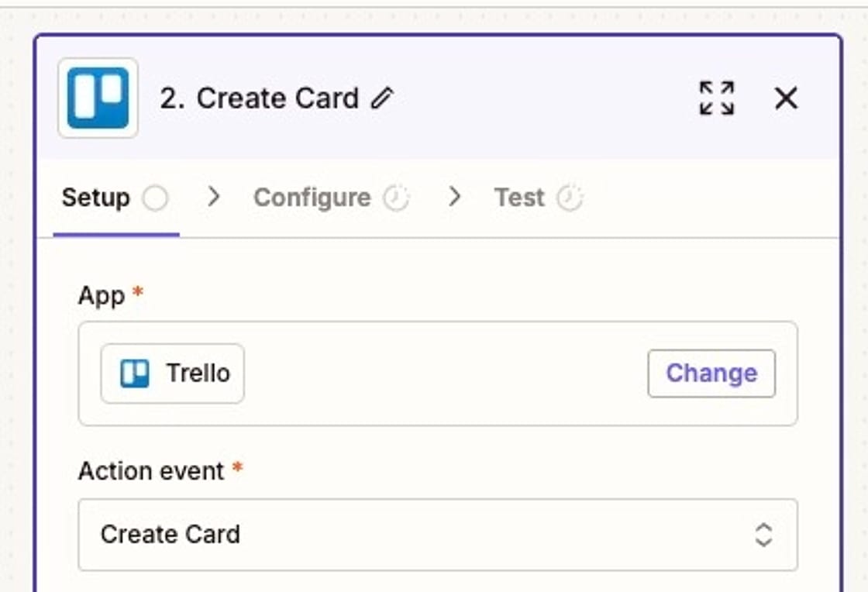Click the Change button to swap apps
The width and height of the screenshot is (868, 592).
click(711, 373)
